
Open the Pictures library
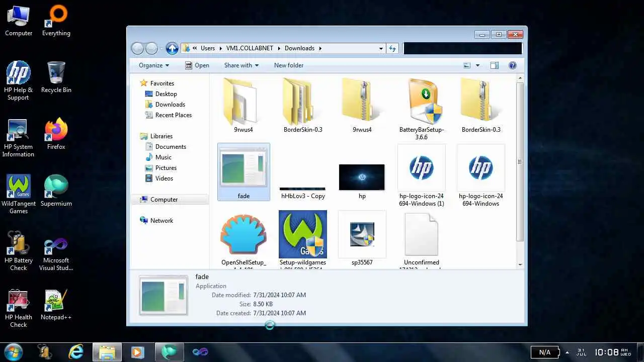coord(166,168)
